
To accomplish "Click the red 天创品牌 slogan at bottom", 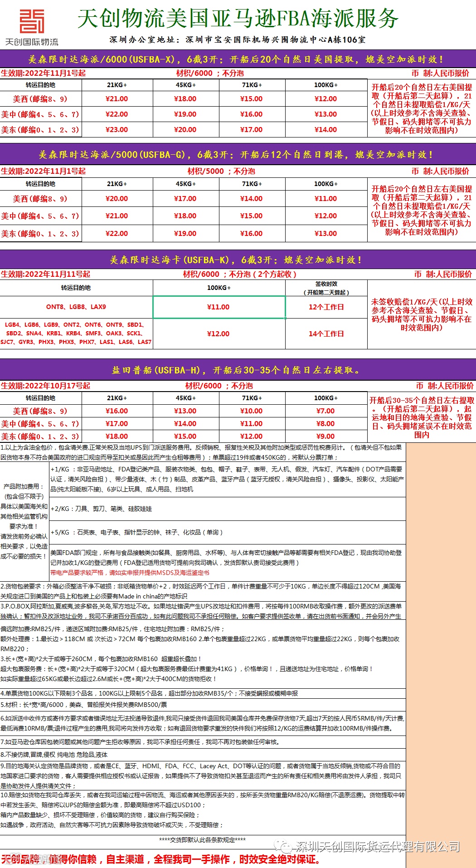I will point(161,859).
